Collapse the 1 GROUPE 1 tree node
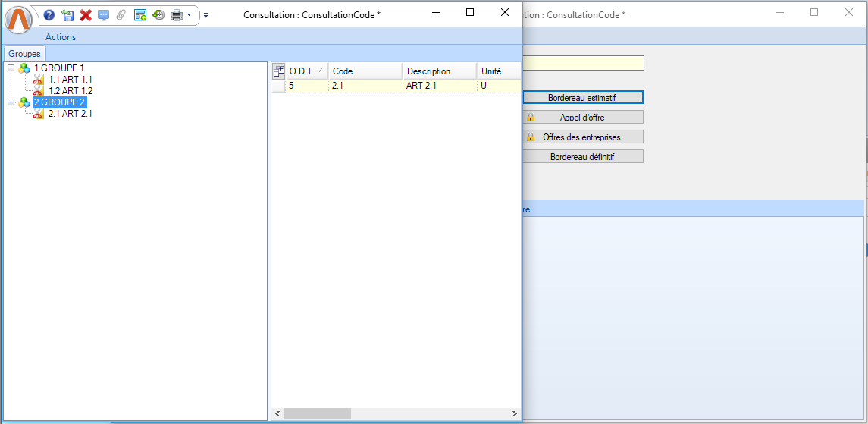The width and height of the screenshot is (868, 424). click(11, 68)
